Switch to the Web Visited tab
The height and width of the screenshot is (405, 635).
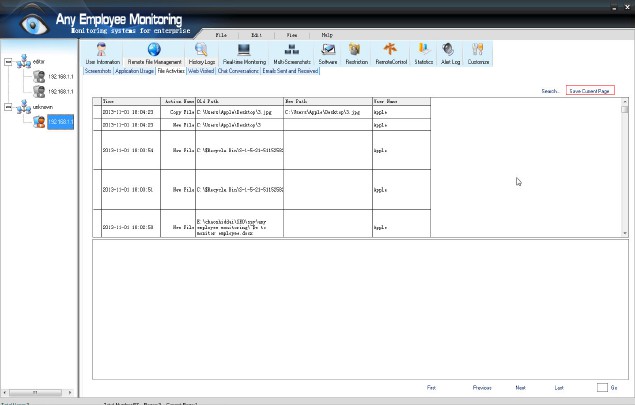point(201,71)
